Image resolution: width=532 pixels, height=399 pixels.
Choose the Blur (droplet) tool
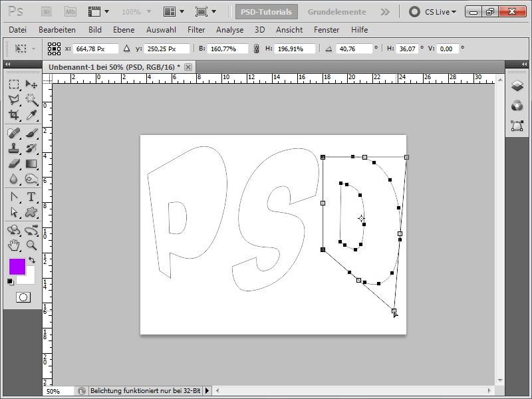click(13, 179)
